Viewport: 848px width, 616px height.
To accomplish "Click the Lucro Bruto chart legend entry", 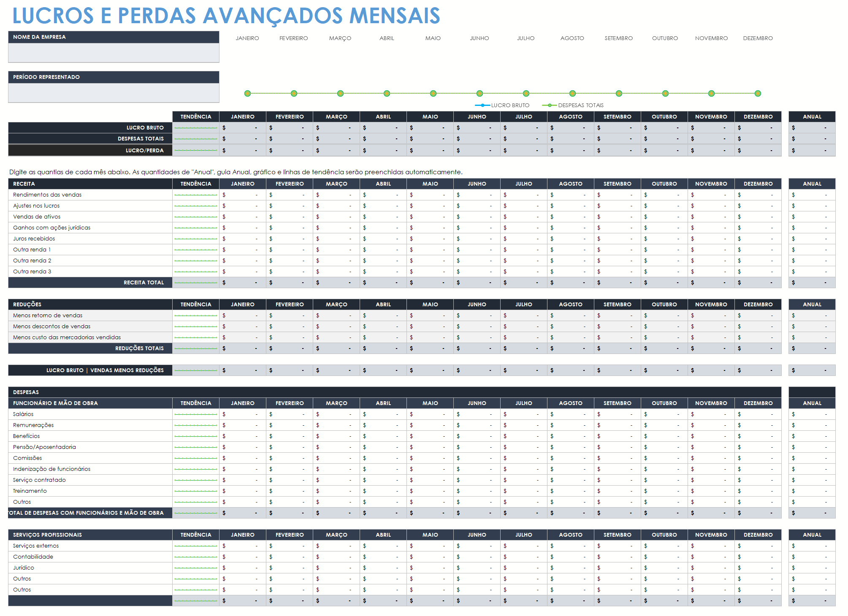I will click(x=502, y=105).
